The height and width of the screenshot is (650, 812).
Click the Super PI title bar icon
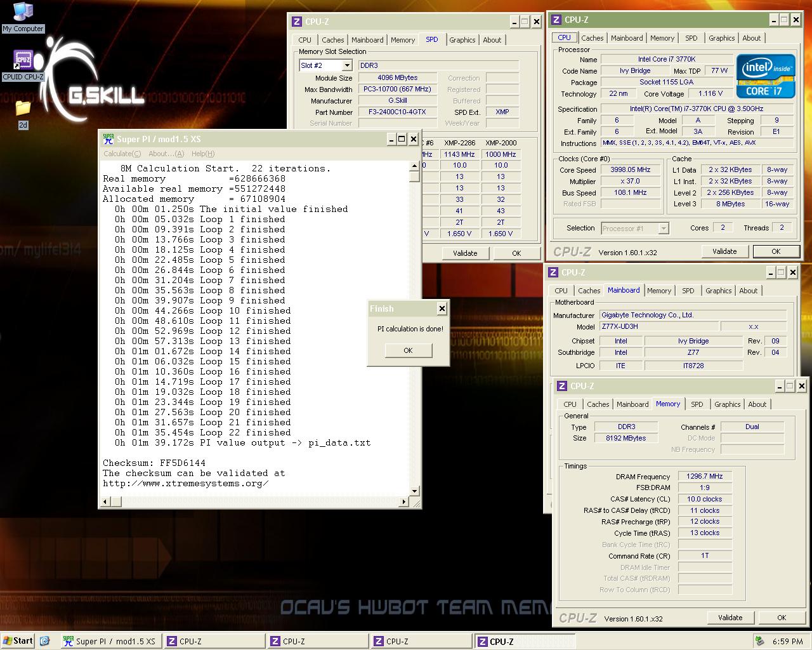(108, 139)
